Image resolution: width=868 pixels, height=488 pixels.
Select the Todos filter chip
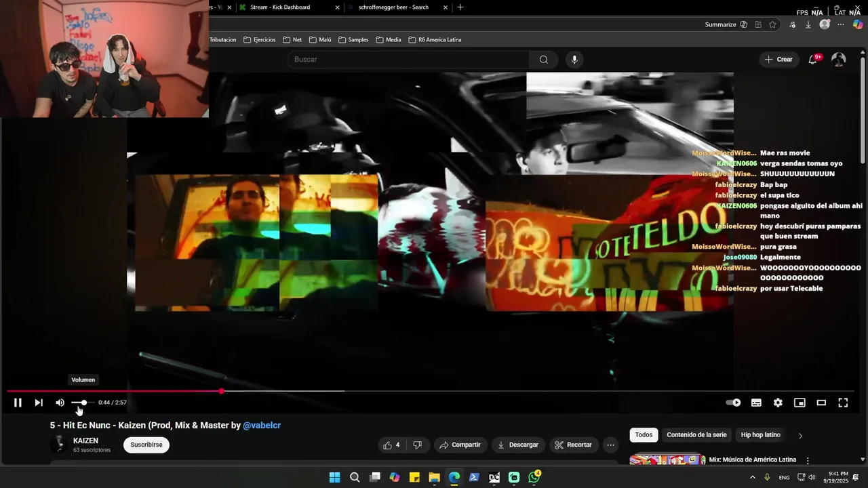644,435
